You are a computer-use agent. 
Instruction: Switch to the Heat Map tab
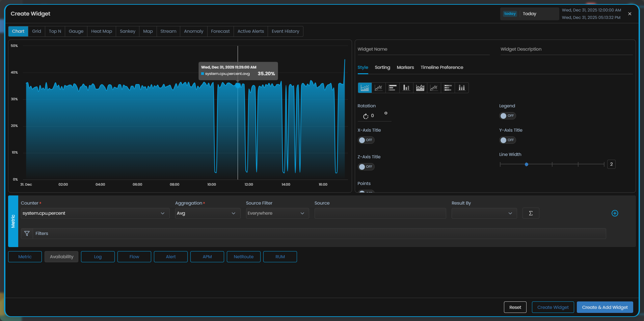(101, 31)
